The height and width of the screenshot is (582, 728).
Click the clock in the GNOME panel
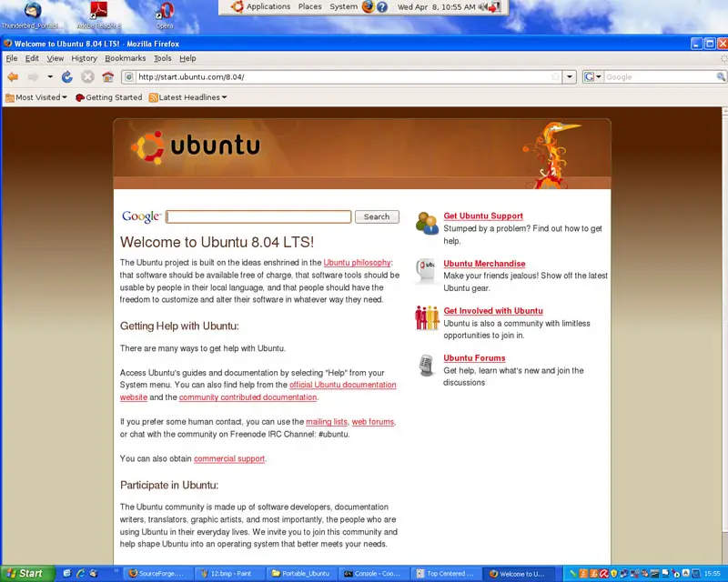437,7
